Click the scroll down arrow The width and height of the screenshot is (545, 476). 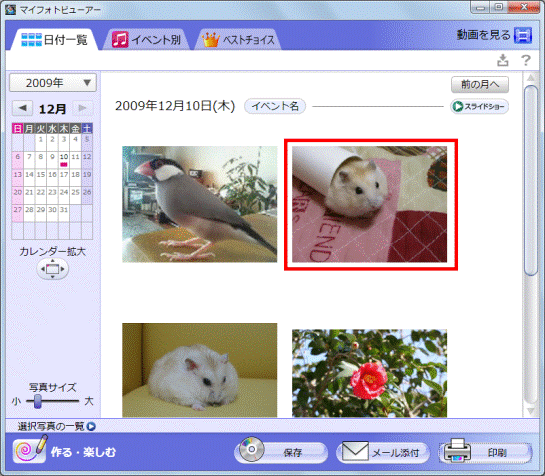pos(531,411)
